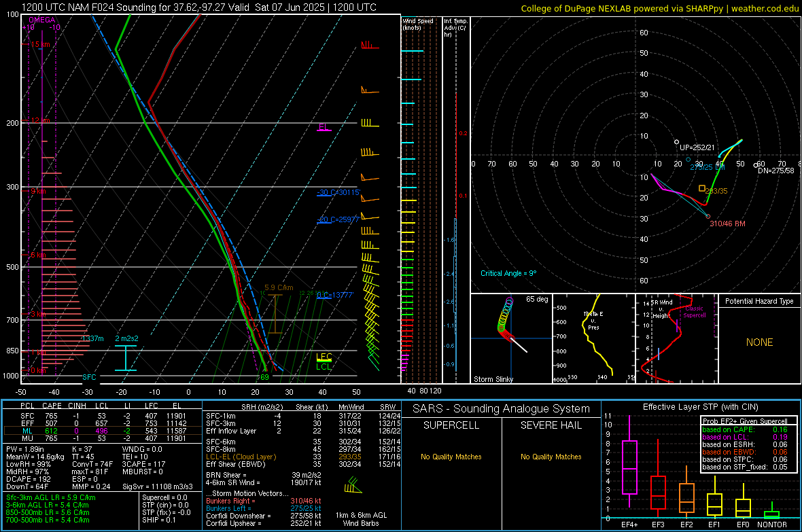Click the 275/25 LM left-mover label
This screenshot has width=802, height=532.
tap(708, 167)
